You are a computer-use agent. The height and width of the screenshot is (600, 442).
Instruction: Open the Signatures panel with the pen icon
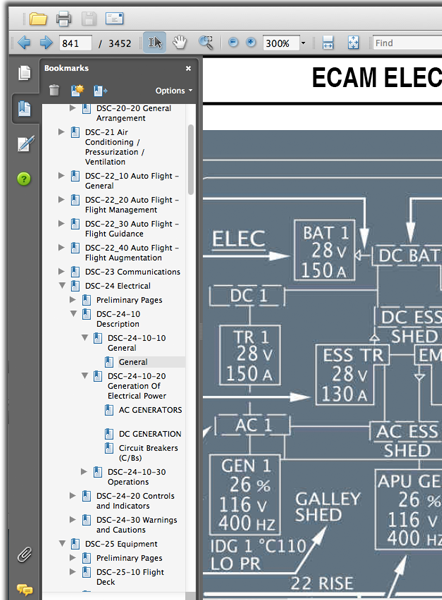[x=25, y=144]
